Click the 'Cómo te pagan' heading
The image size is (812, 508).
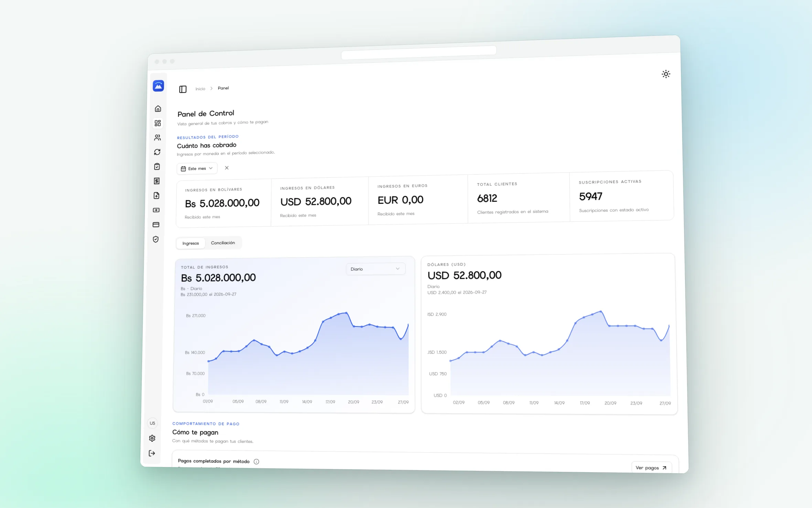(195, 432)
